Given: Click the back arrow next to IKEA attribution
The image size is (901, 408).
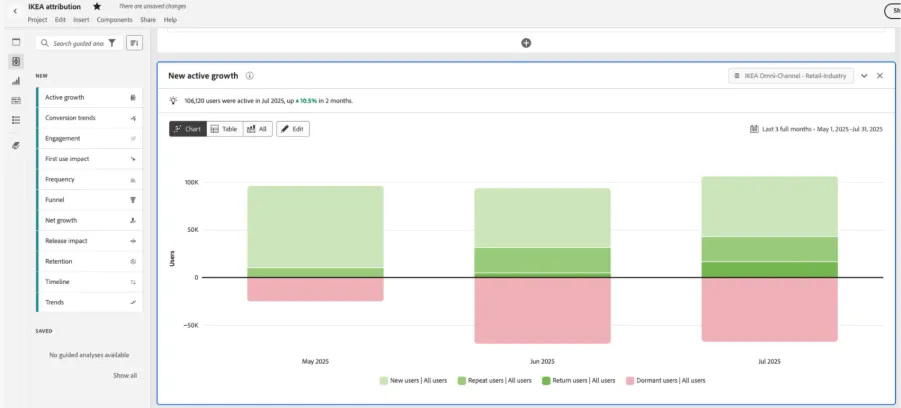Looking at the screenshot, I should click(15, 11).
